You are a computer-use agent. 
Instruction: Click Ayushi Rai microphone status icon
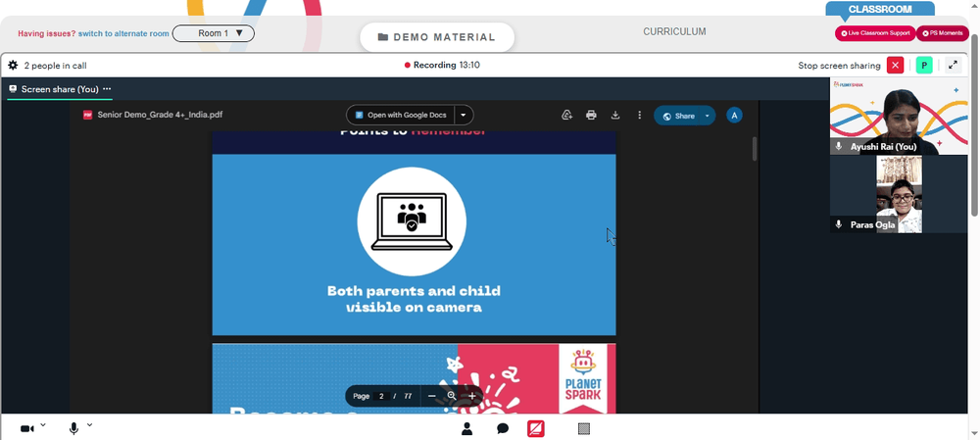[839, 146]
